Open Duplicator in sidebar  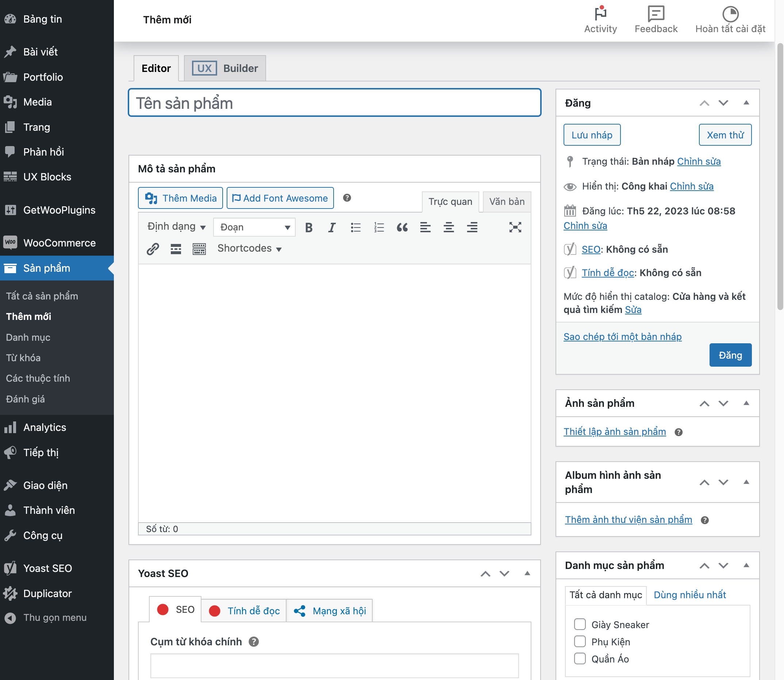pos(57,593)
